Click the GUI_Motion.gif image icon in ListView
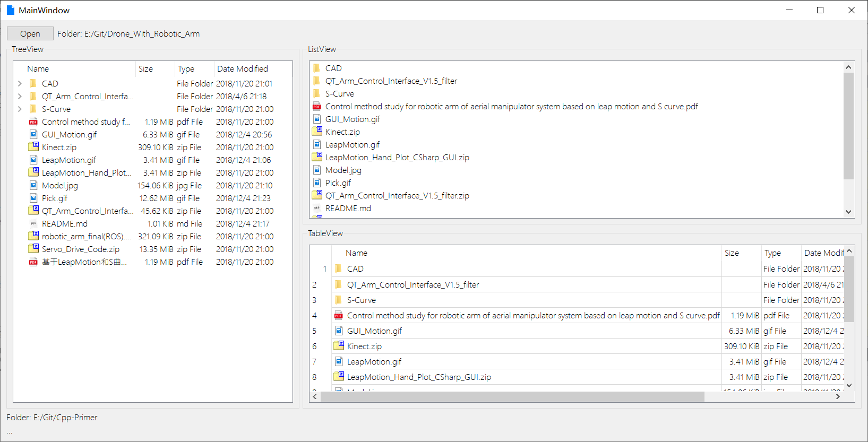868x442 pixels. pyautogui.click(x=317, y=119)
